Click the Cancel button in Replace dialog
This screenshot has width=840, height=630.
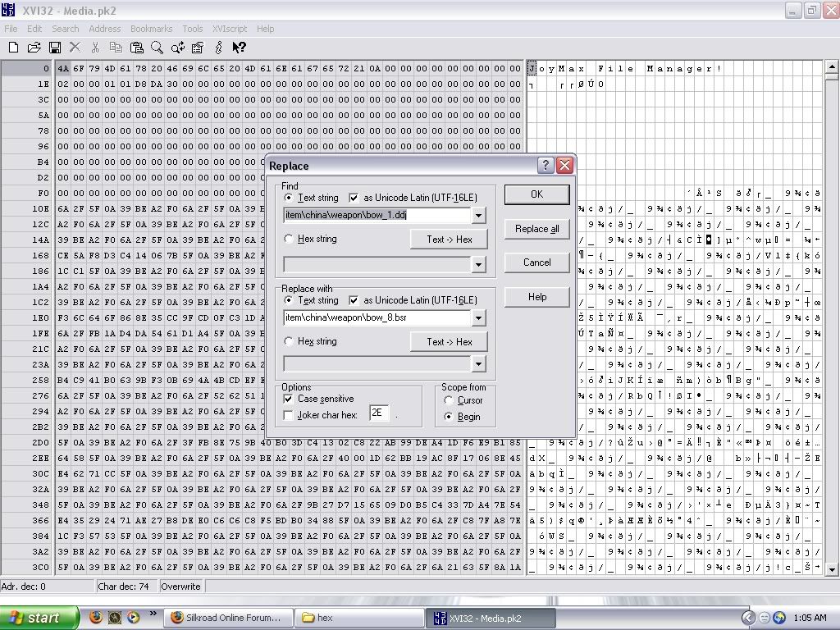pos(536,262)
